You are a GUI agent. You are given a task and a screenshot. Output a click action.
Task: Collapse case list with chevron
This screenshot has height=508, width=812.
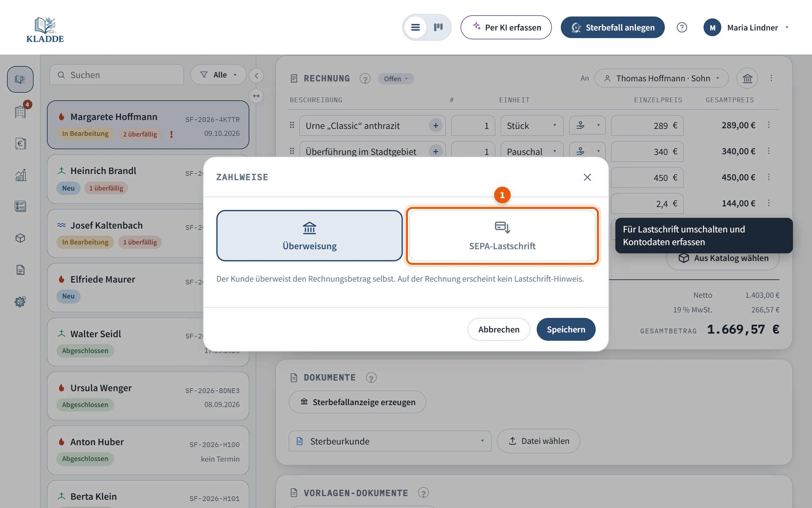tap(256, 76)
